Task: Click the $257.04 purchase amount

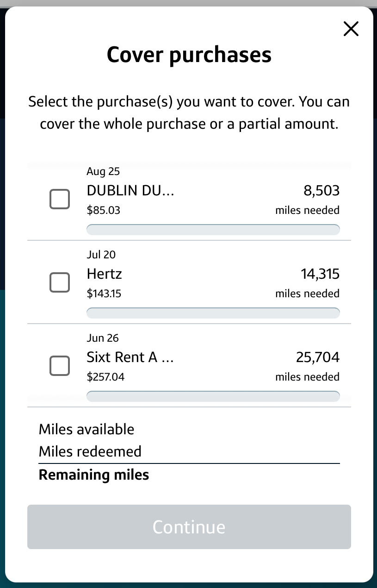Action: pos(105,377)
